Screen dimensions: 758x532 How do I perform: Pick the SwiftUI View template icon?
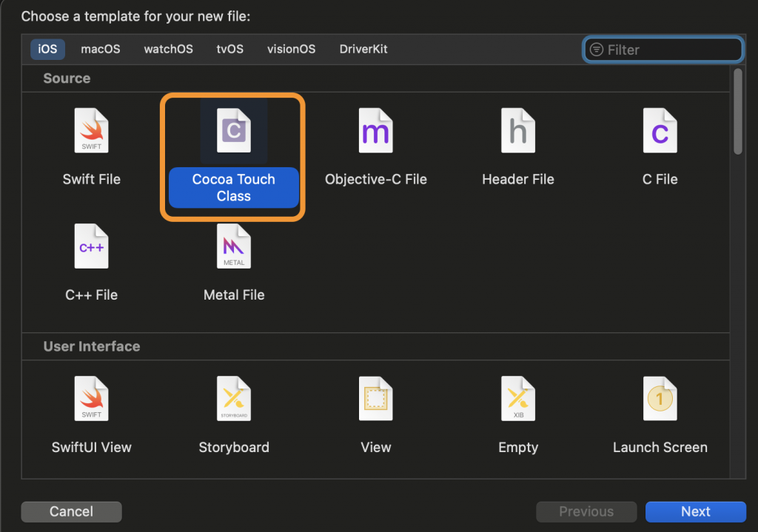pos(91,399)
